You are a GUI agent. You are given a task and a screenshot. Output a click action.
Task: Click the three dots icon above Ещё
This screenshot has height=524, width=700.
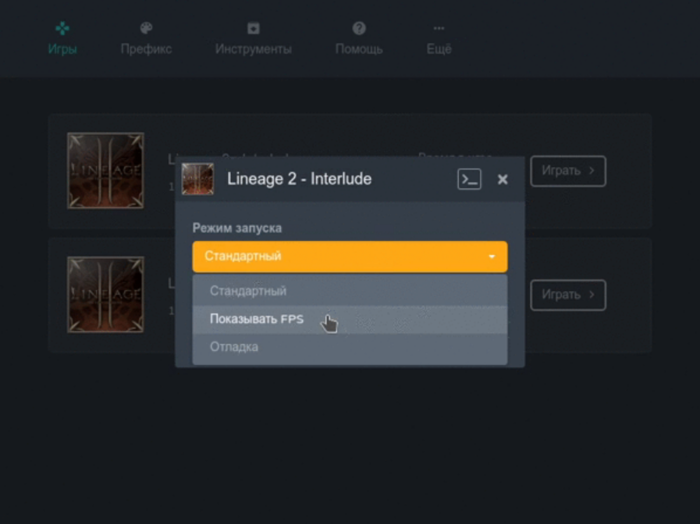(x=439, y=28)
